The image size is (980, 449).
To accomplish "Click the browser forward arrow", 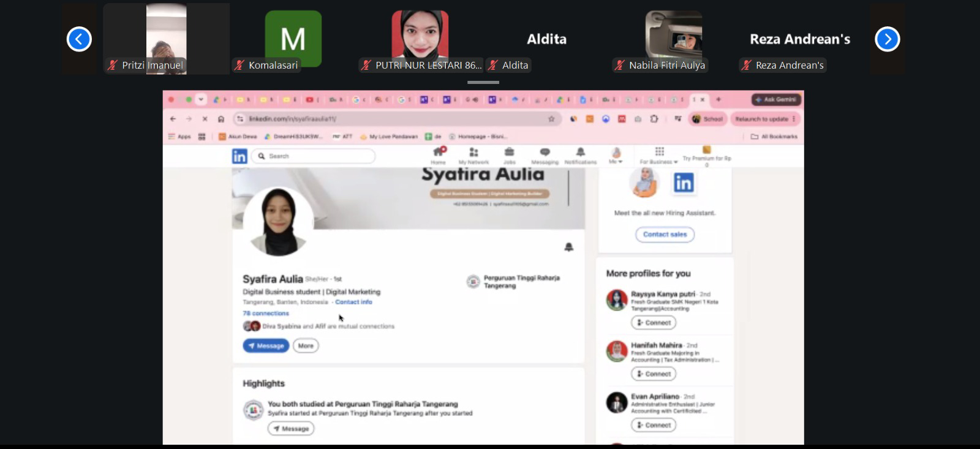I will click(189, 119).
